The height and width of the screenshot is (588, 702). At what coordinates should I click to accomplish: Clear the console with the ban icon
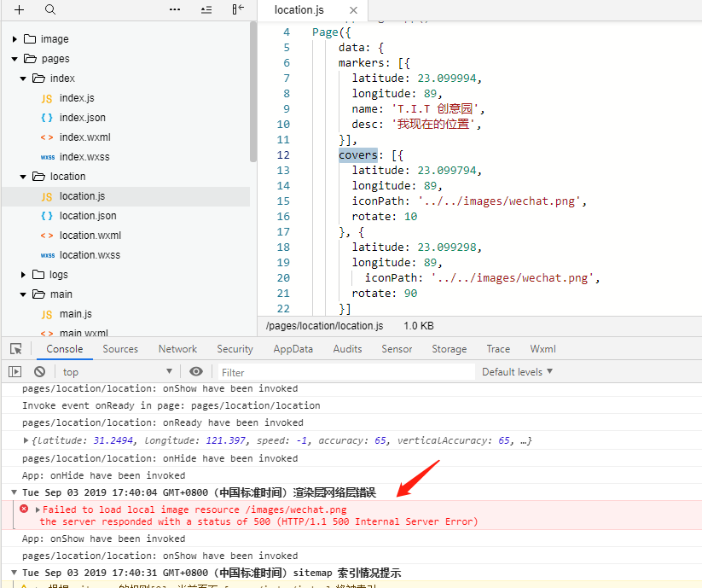[x=39, y=372]
